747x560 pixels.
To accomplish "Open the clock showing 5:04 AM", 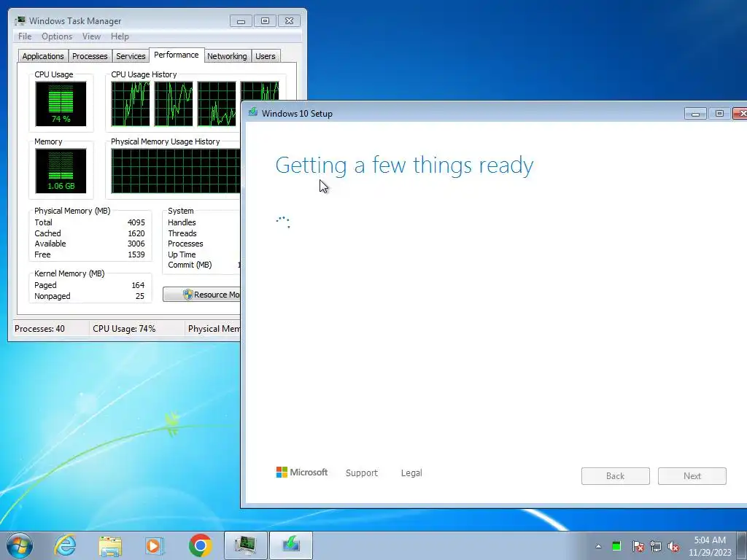I will 710,540.
